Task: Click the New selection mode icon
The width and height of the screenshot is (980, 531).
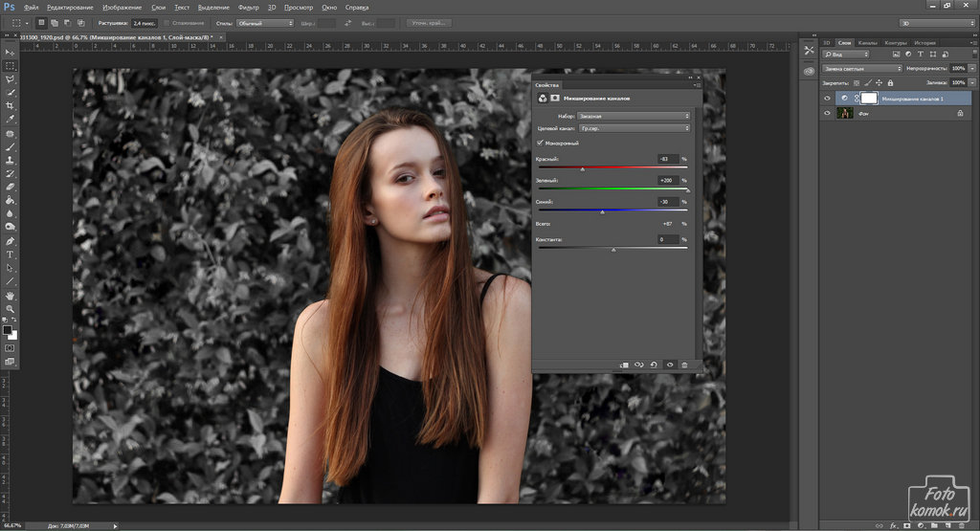Action: [x=41, y=23]
